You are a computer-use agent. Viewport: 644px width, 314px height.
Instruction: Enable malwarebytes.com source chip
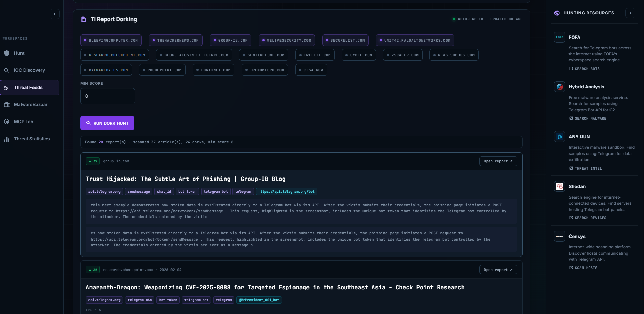(106, 70)
